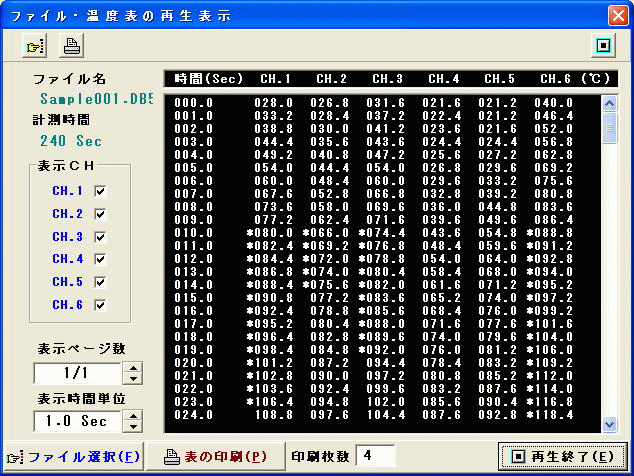
Task: Click the 時間(Sec) column header
Action: pos(208,78)
